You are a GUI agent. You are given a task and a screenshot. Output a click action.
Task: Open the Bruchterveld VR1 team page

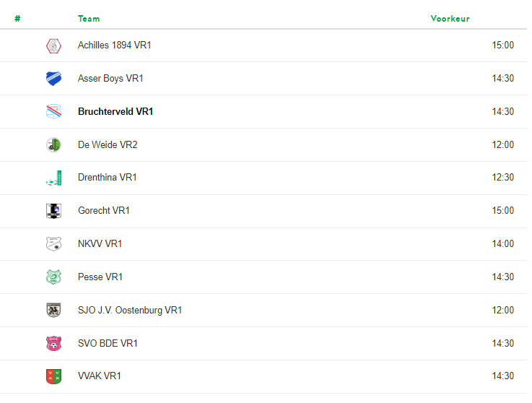(x=115, y=111)
